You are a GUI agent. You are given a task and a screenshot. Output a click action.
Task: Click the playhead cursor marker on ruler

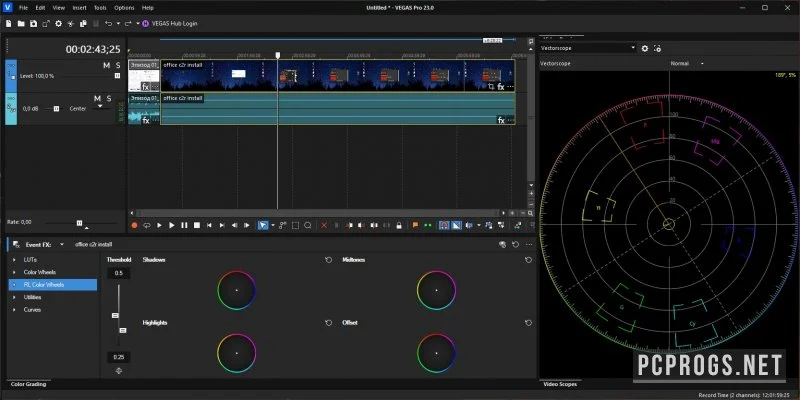coord(278,55)
